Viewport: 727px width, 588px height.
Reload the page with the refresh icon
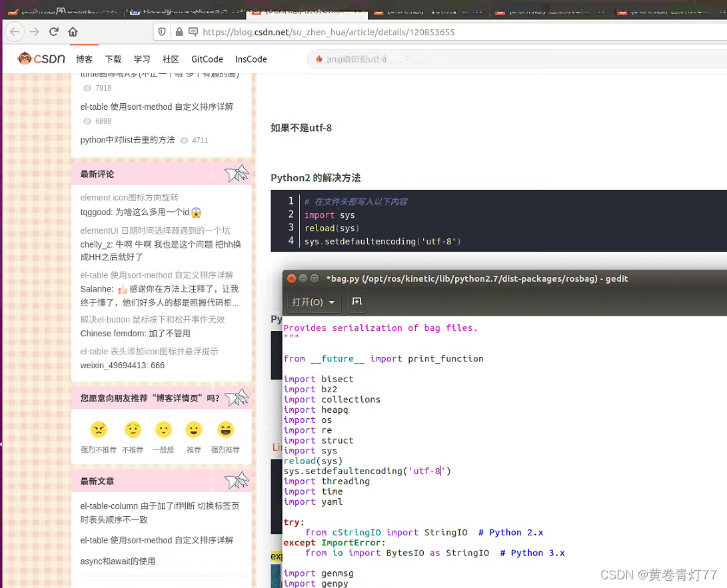click(x=54, y=32)
